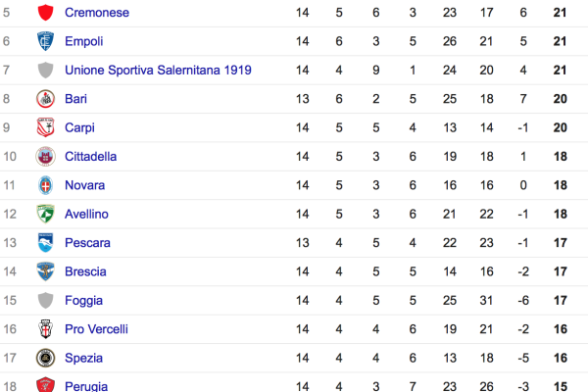Click the Spezia club crest icon

pos(44,358)
